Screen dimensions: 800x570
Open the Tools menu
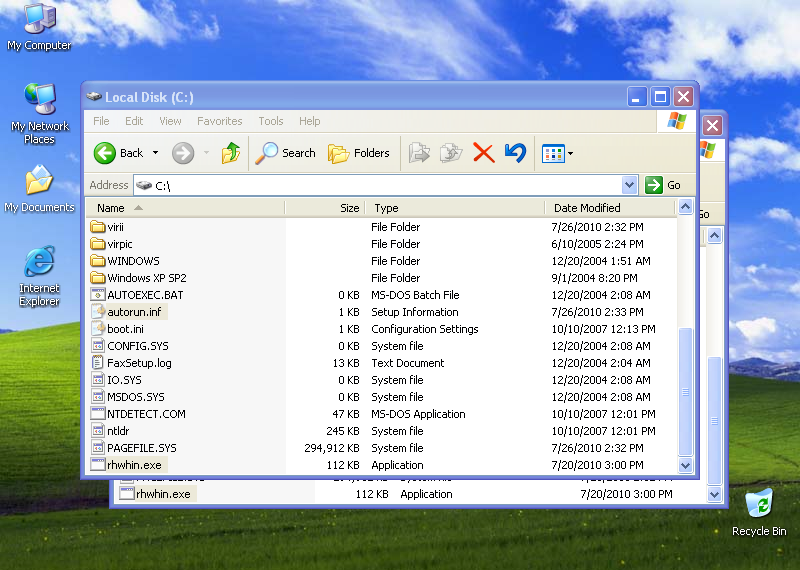click(x=271, y=121)
